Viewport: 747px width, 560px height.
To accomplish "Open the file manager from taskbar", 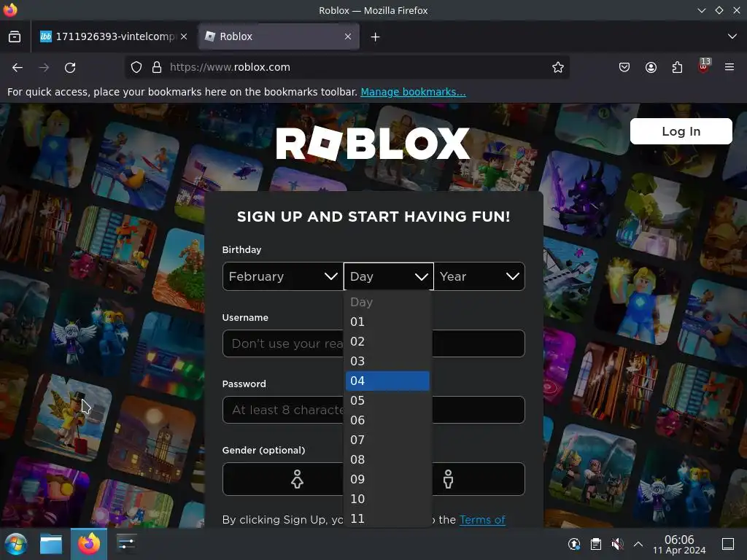I will pyautogui.click(x=51, y=544).
